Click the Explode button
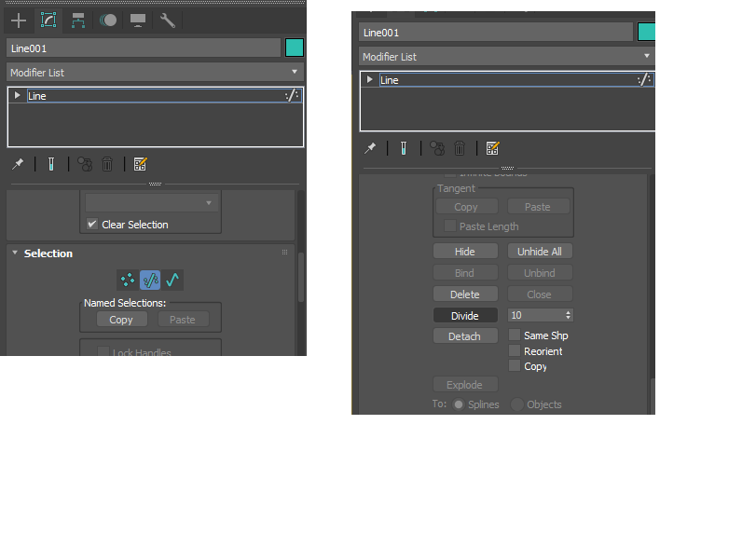 465,385
